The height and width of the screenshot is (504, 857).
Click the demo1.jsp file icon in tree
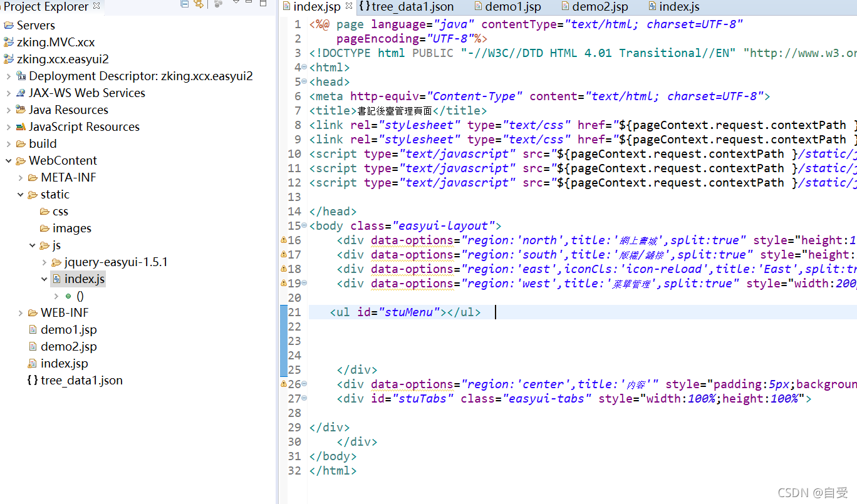point(33,330)
